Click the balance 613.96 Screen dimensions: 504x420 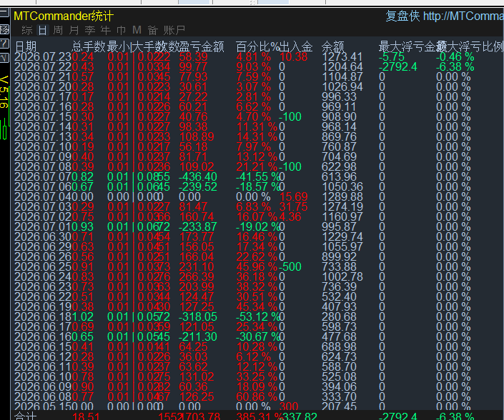click(339, 176)
